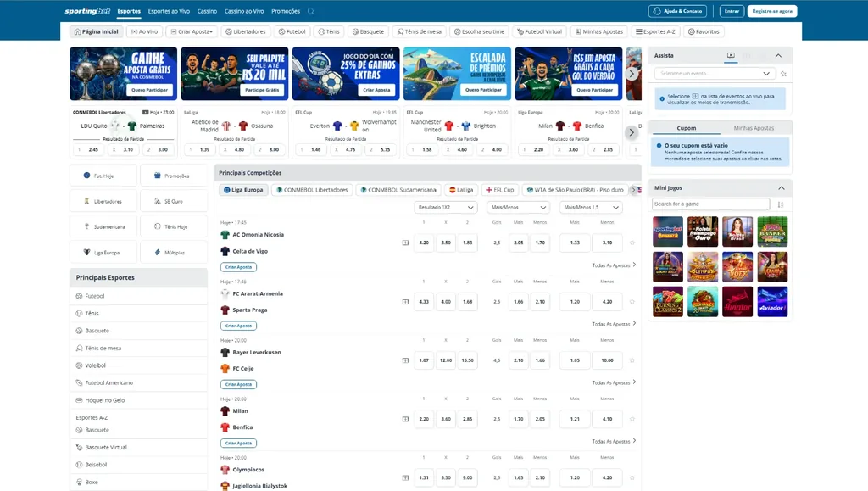Open the Mais/Menos 1,5 dropdown
The height and width of the screenshot is (491, 868).
[x=591, y=207]
